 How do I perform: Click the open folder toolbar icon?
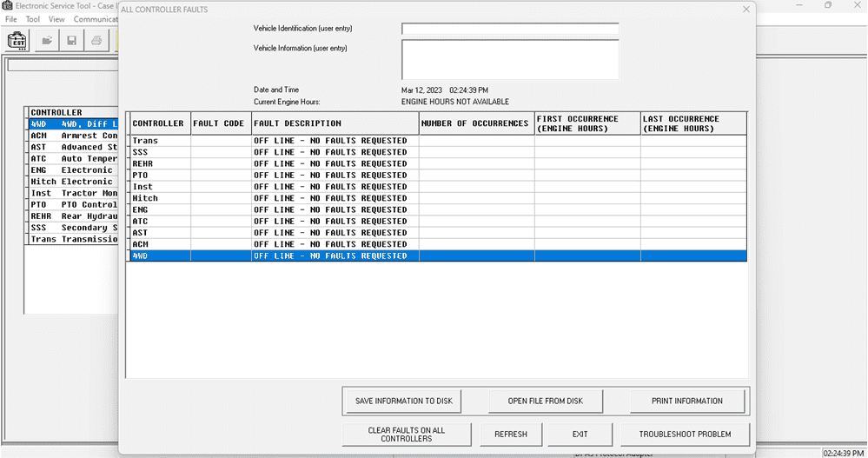[x=47, y=41]
